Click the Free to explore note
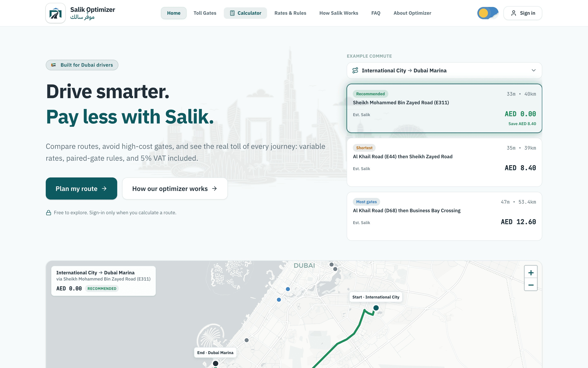 pyautogui.click(x=115, y=213)
